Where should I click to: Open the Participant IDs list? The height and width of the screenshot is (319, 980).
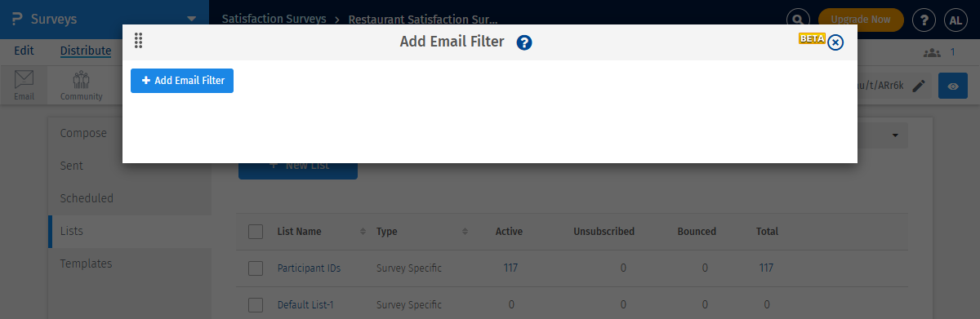309,268
